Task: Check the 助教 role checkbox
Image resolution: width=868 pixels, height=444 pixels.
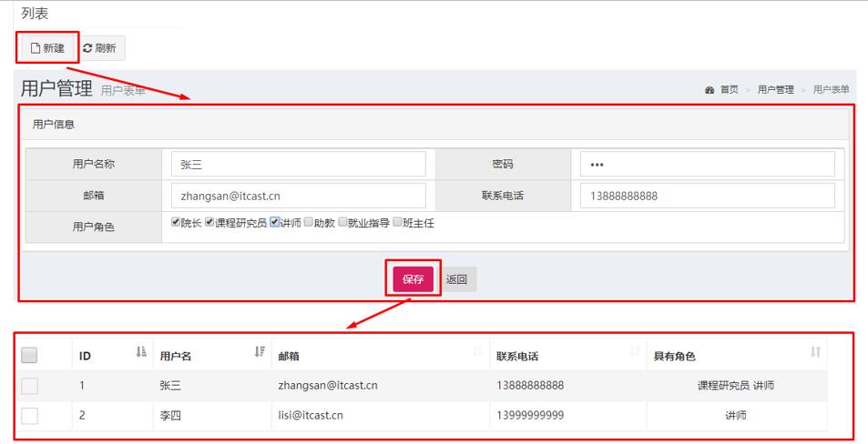Action: point(309,222)
